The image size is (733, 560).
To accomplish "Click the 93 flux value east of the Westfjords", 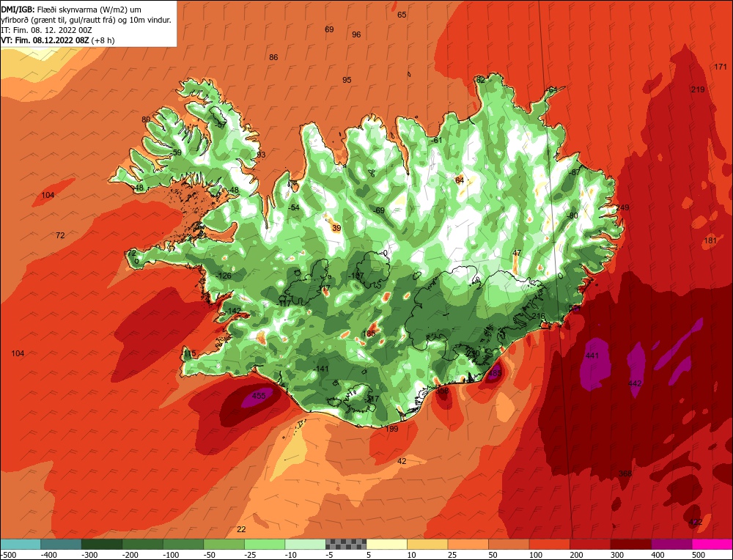I will [261, 155].
